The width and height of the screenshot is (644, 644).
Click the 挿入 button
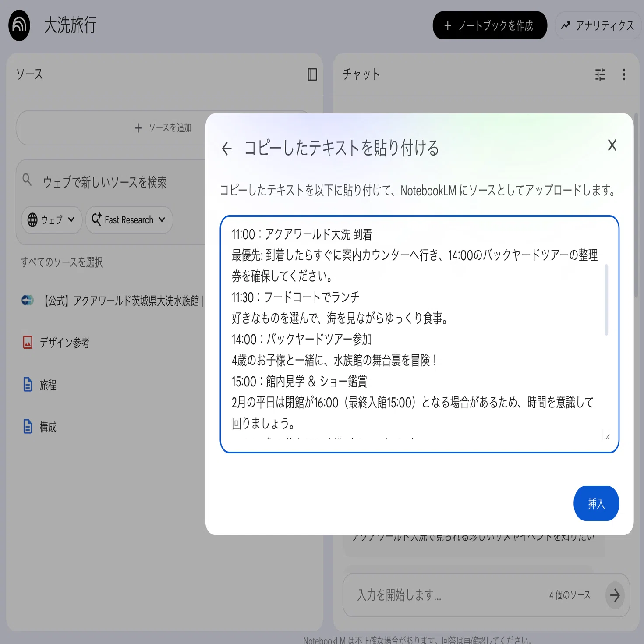596,503
